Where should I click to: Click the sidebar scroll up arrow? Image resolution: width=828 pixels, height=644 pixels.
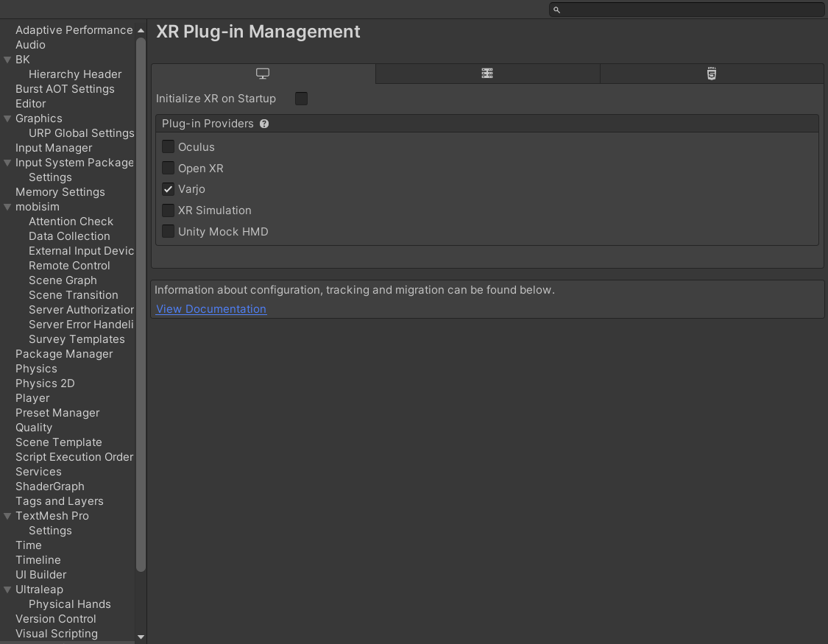pos(141,31)
